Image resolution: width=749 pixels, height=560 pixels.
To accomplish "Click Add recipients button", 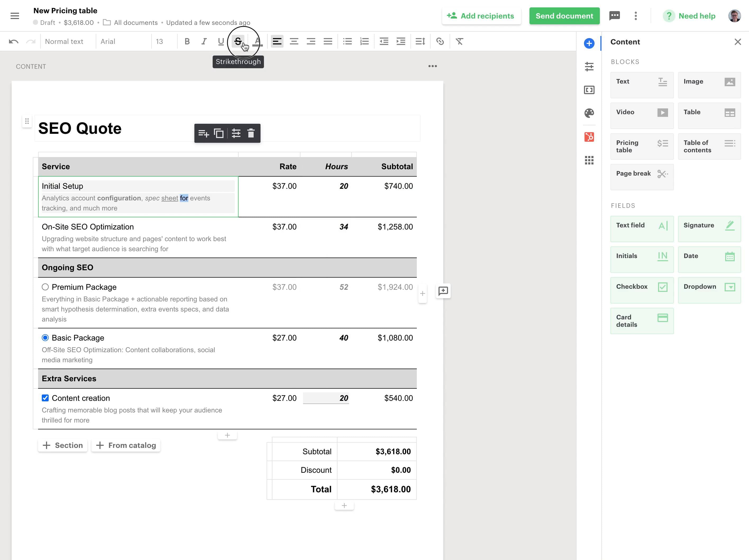I will 481,16.
